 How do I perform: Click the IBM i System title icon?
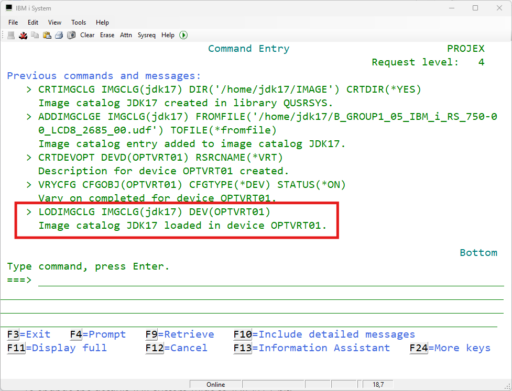coord(9,8)
